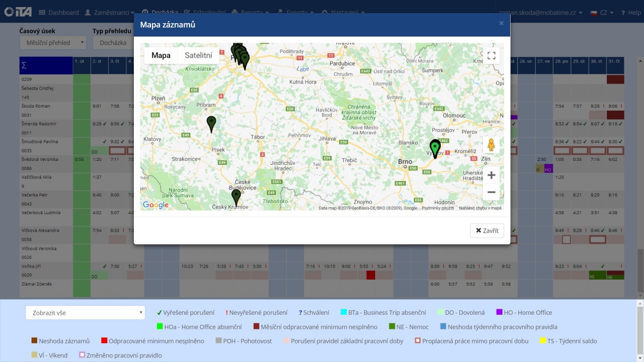This screenshot has width=644, height=362.
Task: Click the yellow TS - Týdenní saldo swatch
Action: pos(542,340)
